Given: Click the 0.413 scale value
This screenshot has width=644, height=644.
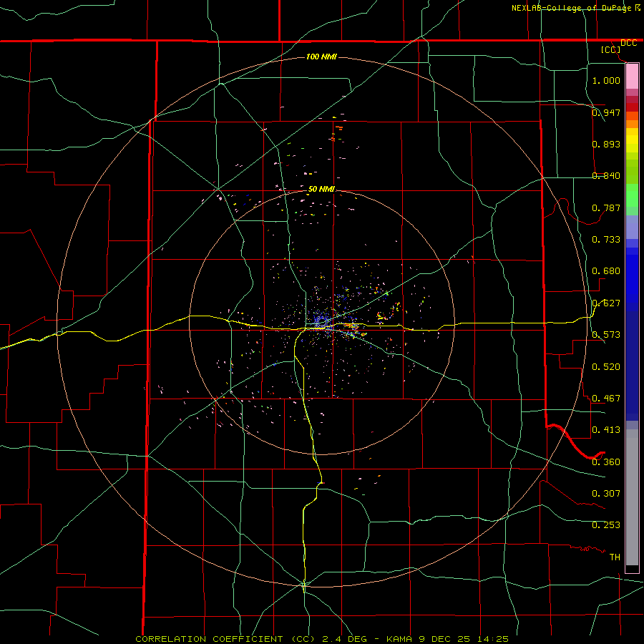Looking at the screenshot, I should tap(606, 430).
